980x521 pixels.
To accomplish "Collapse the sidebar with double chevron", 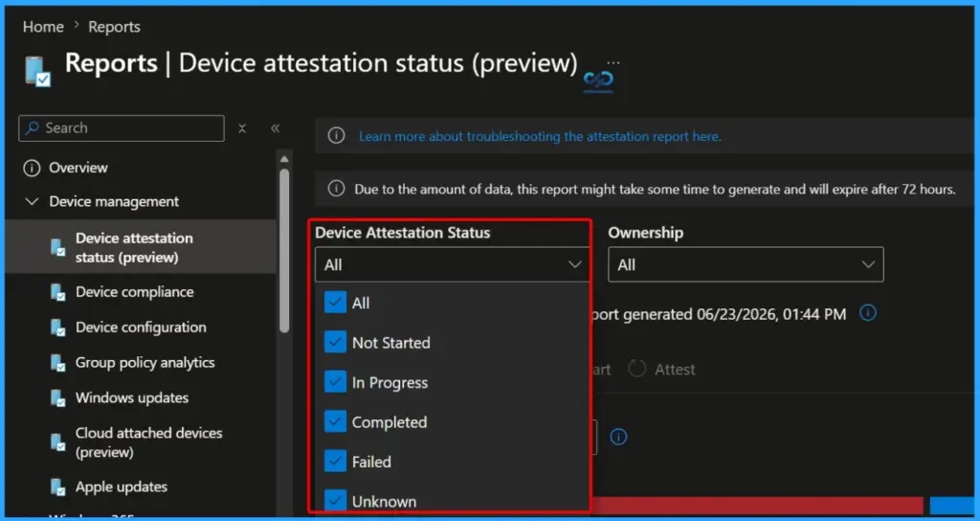I will (x=275, y=128).
